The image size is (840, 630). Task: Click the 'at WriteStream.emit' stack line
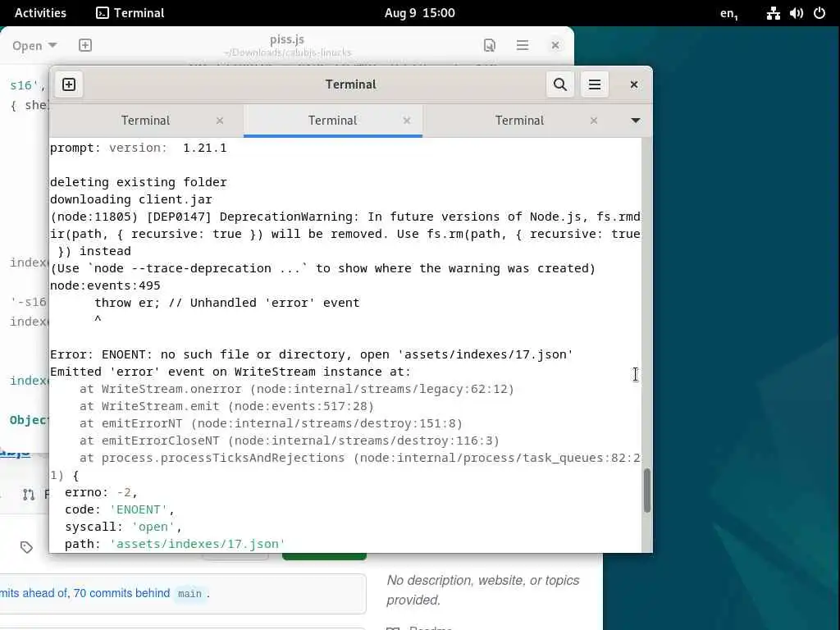pos(226,406)
